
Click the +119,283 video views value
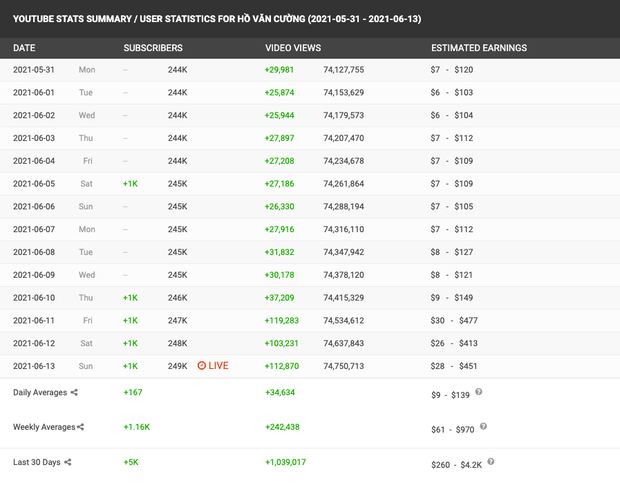(282, 320)
